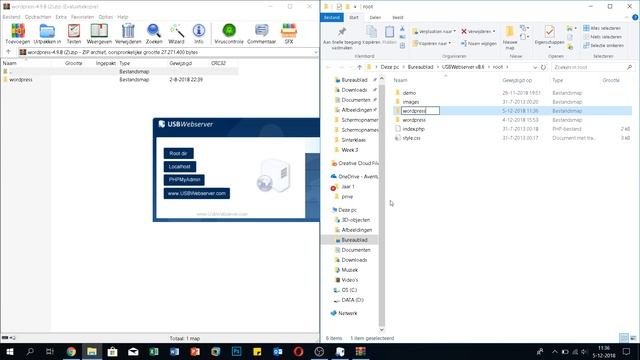Click PHPMyAdmin button in USBWebserver
The image size is (640, 360).
point(184,180)
